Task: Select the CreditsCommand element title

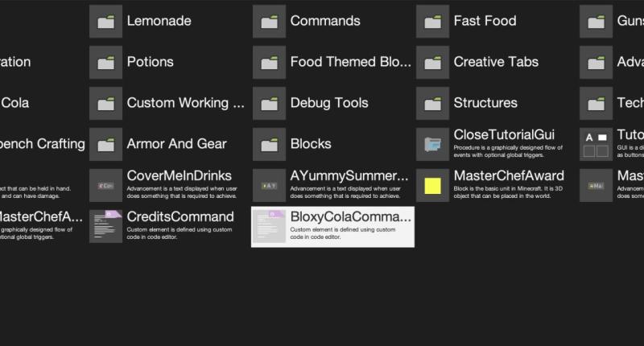Action: pyautogui.click(x=180, y=216)
